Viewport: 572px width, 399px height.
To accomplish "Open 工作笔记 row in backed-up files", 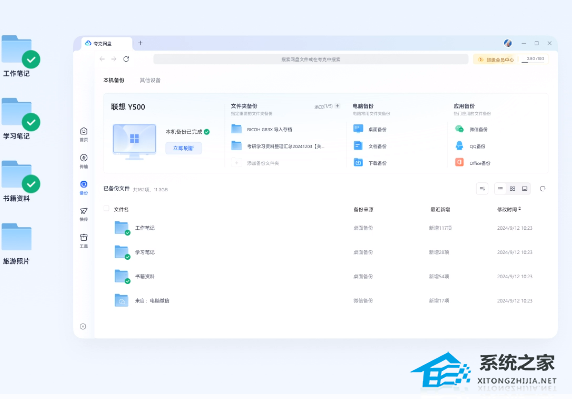I will (325, 228).
